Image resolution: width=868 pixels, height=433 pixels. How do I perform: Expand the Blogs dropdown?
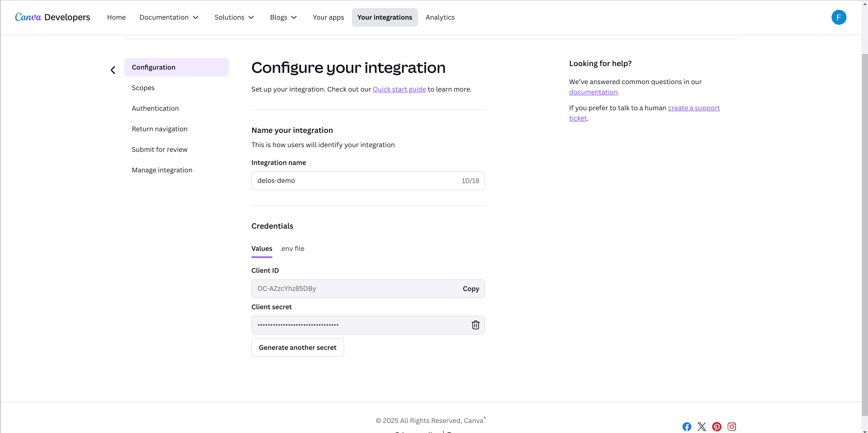(283, 17)
